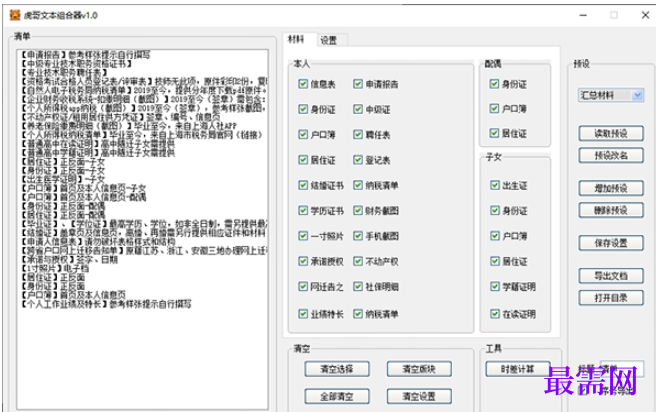
Task: Toggle the 承诺授权 checkbox
Action: (x=303, y=261)
